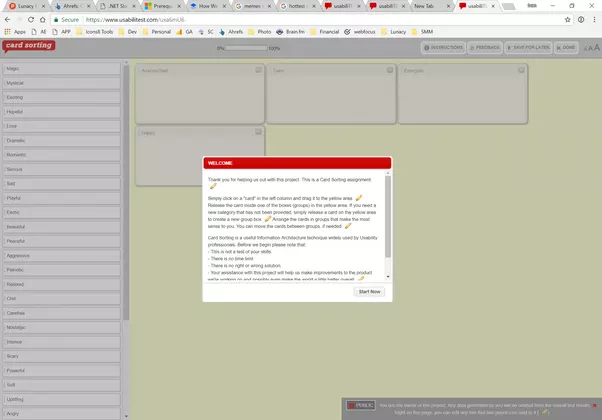Image resolution: width=602 pixels, height=420 pixels.
Task: Select the Nostalgic card
Action: (x=61, y=327)
